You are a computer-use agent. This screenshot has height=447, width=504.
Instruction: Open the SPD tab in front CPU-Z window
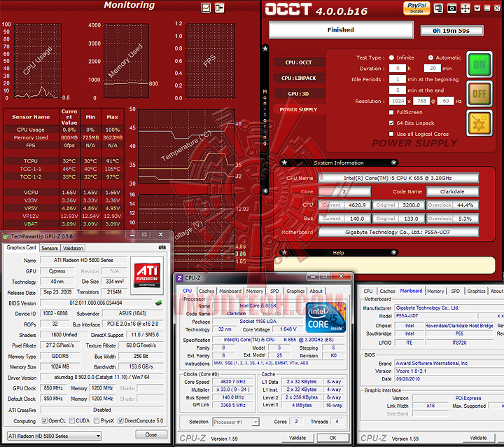274,291
